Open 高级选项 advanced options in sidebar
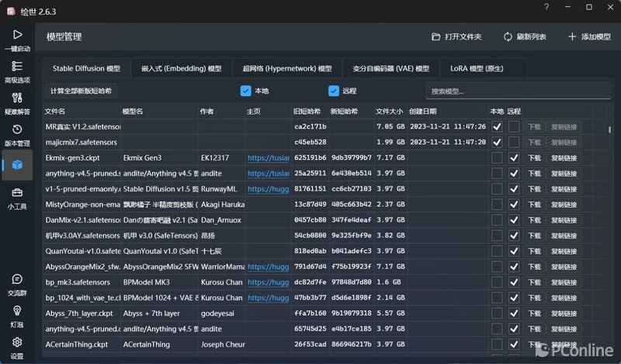This screenshot has height=364, width=621. (17, 71)
